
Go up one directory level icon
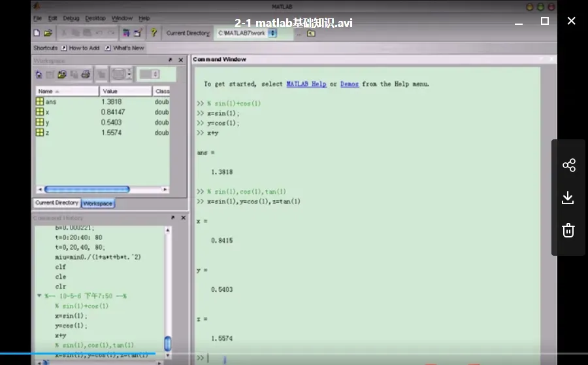tap(311, 33)
